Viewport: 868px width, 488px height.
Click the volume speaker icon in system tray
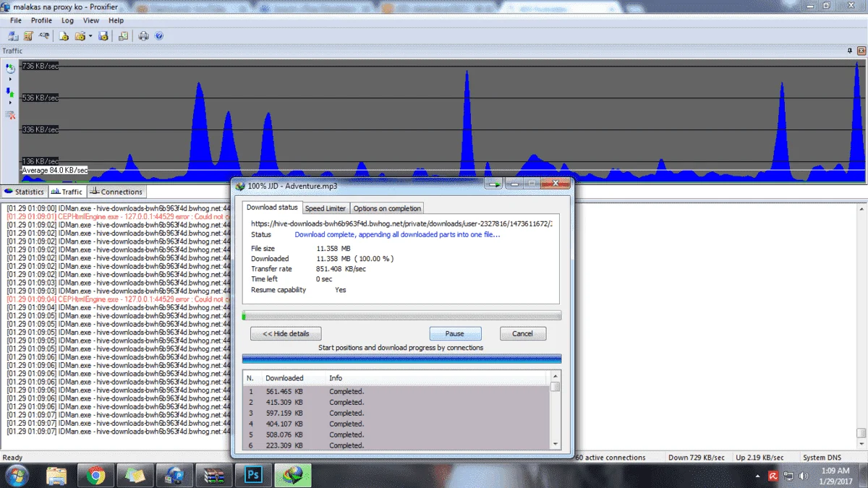click(x=803, y=476)
